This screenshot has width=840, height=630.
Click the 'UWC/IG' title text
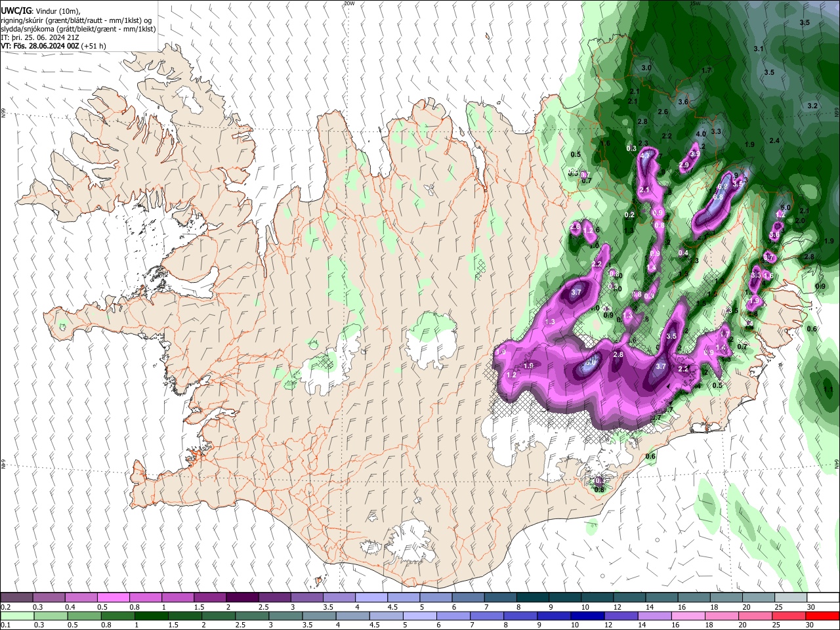tap(16, 10)
